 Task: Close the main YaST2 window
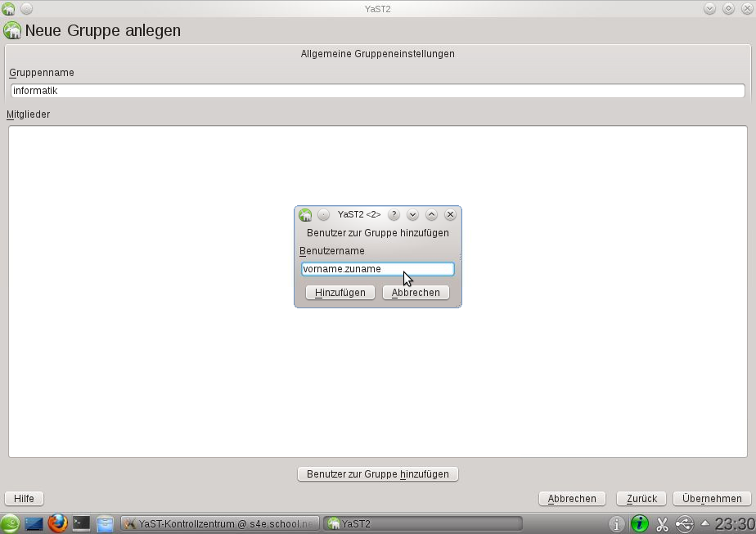pyautogui.click(x=747, y=9)
